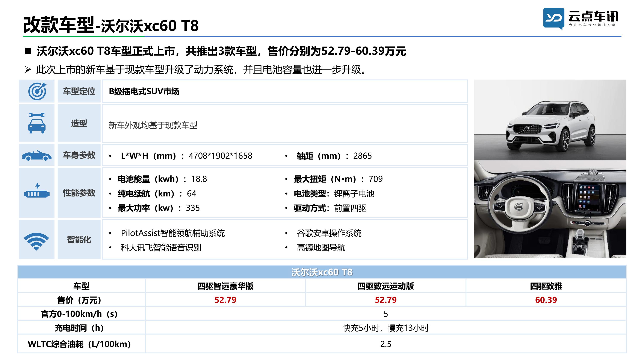The image size is (644, 362).
Task: Click the YD logo icon
Action: point(554,18)
